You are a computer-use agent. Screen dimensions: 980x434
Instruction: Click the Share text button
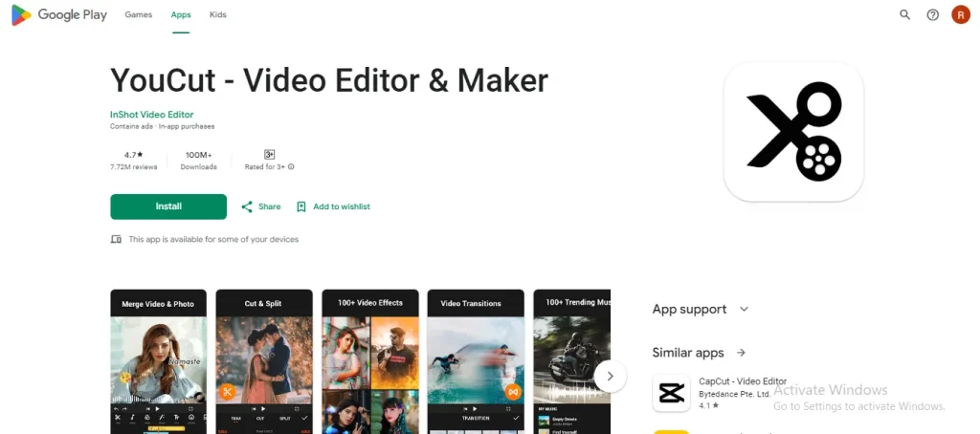coord(269,206)
